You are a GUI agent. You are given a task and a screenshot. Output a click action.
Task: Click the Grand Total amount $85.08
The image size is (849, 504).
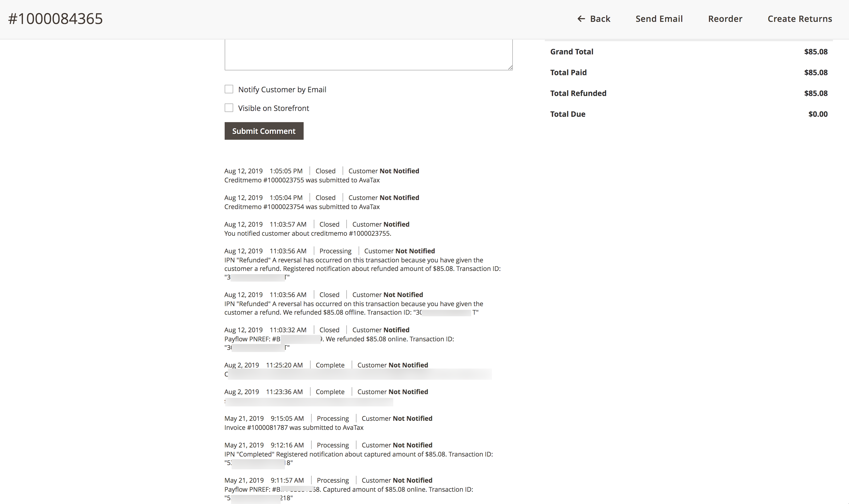tap(816, 52)
